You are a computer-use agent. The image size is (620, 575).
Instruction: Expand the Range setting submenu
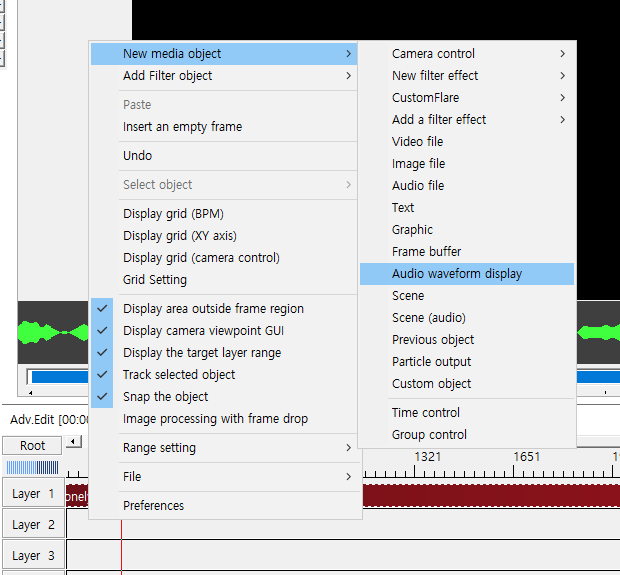pos(224,448)
